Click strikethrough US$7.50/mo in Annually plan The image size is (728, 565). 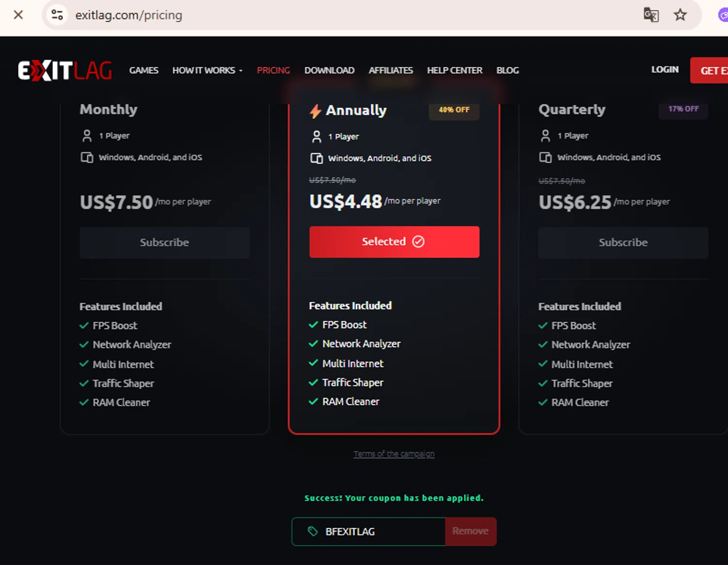coord(332,180)
